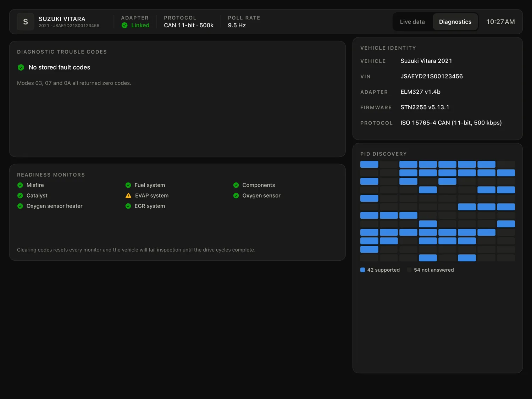Click the 'Oxygen sensor heater' label
532x399 pixels.
click(54, 206)
